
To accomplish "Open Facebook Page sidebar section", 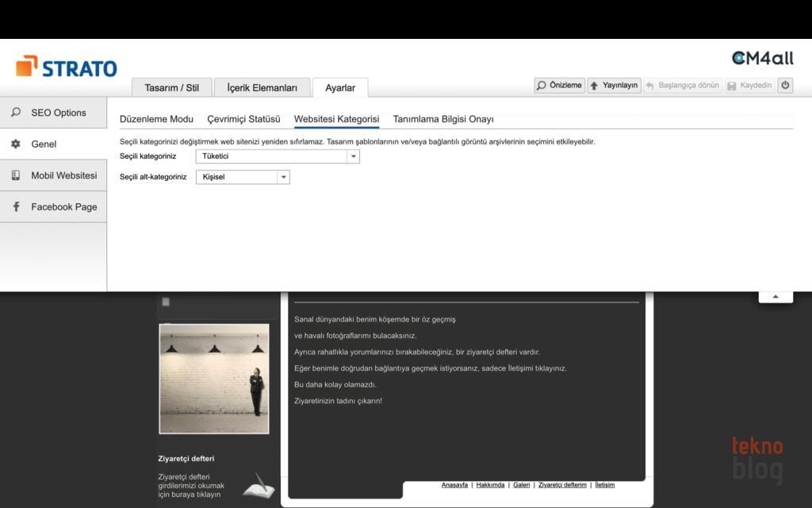I will click(53, 207).
